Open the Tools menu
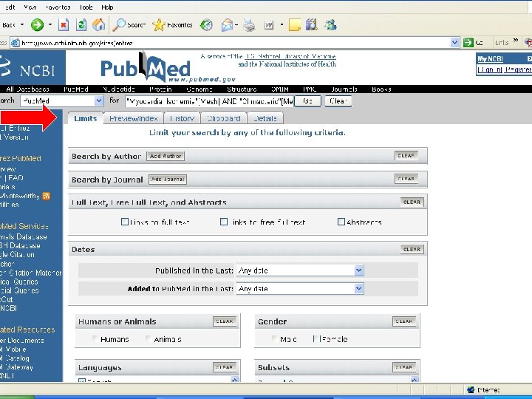Viewport: 532px width, 399px height. coord(86,7)
